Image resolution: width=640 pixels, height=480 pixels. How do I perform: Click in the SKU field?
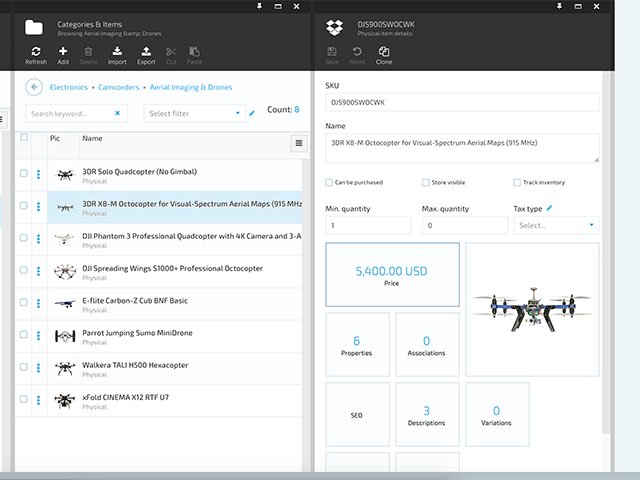click(462, 102)
